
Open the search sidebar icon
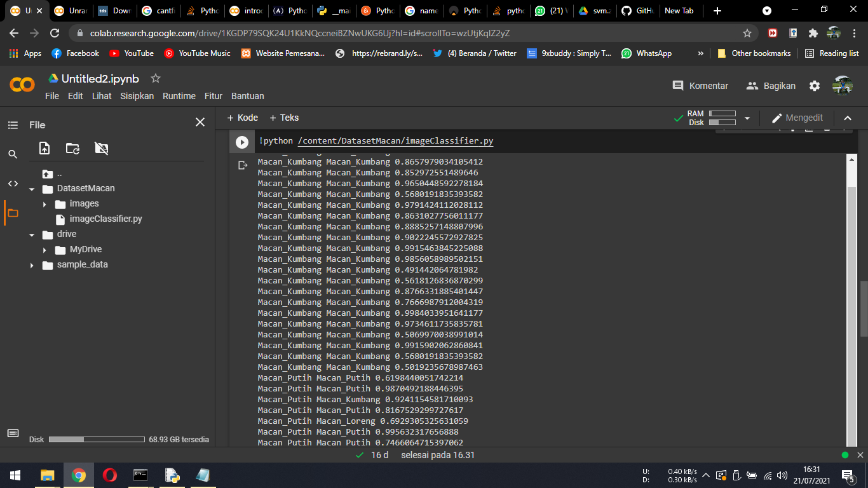coord(13,154)
